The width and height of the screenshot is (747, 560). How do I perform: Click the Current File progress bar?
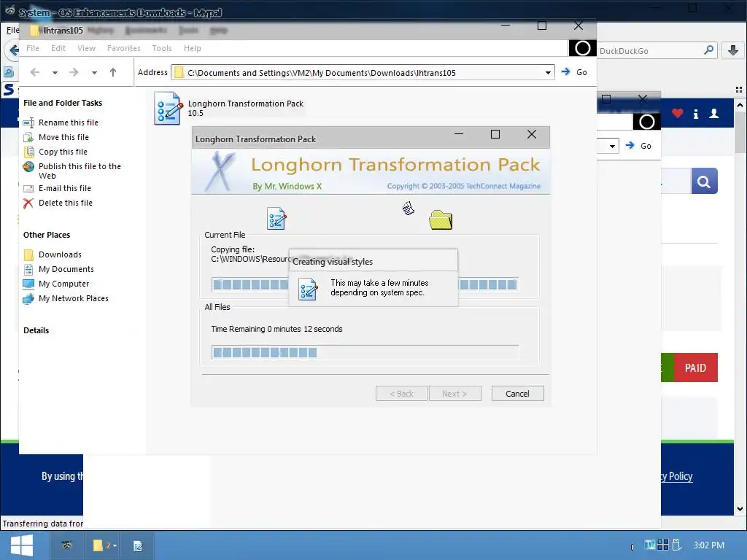tap(365, 285)
